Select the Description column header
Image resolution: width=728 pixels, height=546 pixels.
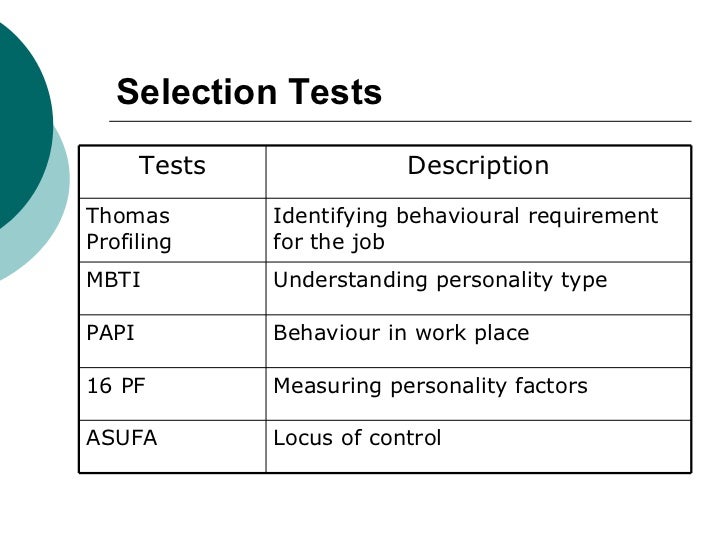click(x=478, y=166)
